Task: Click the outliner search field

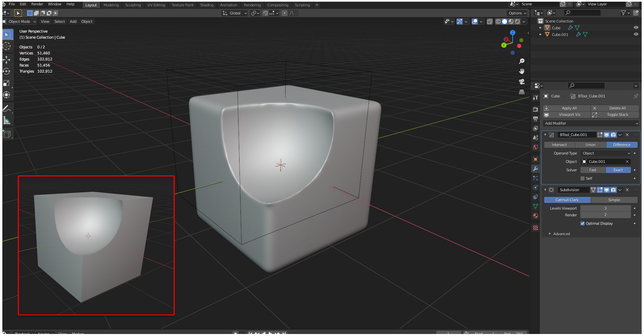Action: pos(582,13)
